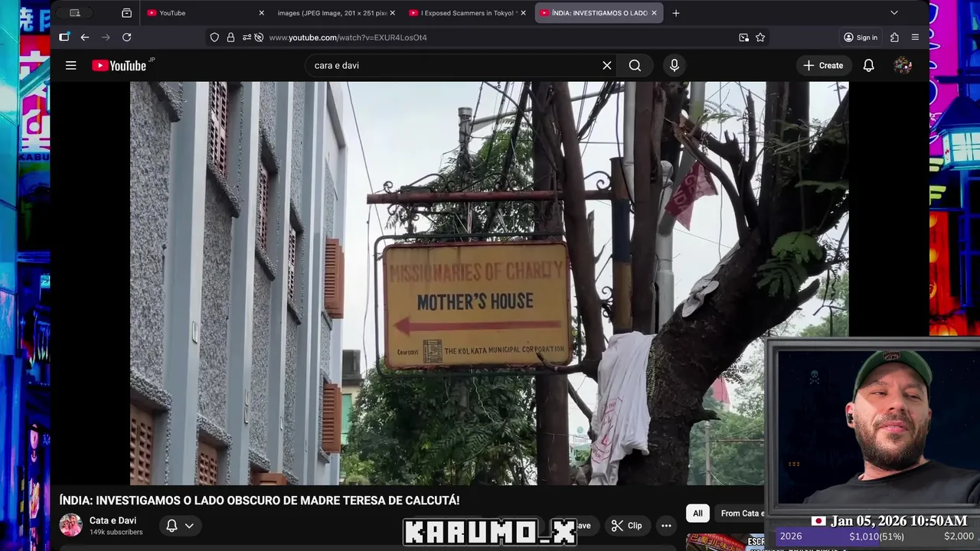Open the Firefox View tab icon
The image size is (980, 551).
click(x=126, y=13)
